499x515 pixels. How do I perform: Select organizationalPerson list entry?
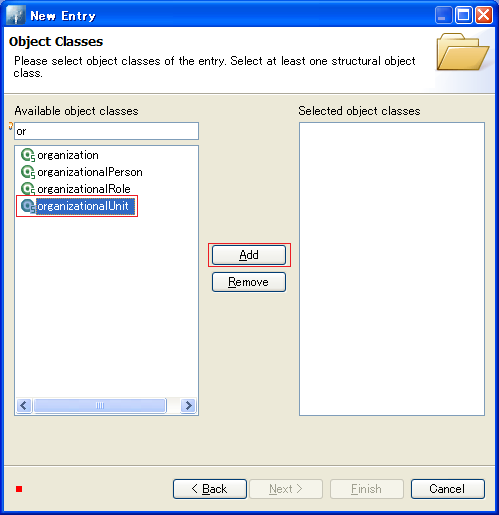[x=90, y=172]
